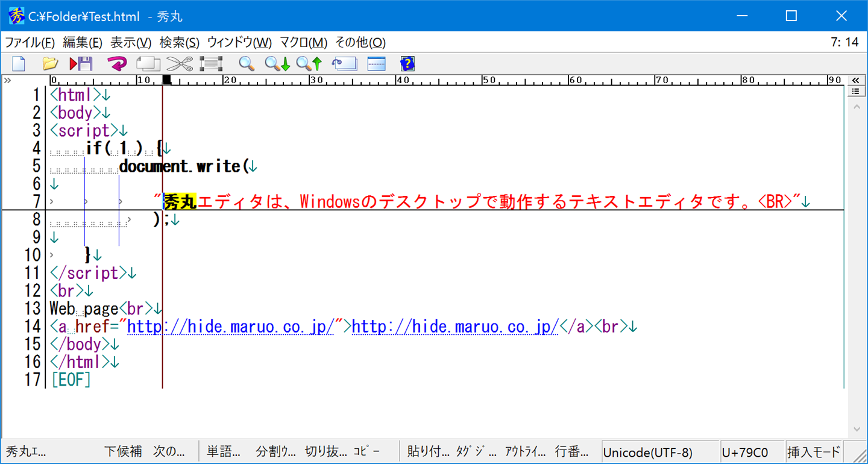Open the ファイル(F) menu
Viewport: 868px width, 464px height.
30,43
